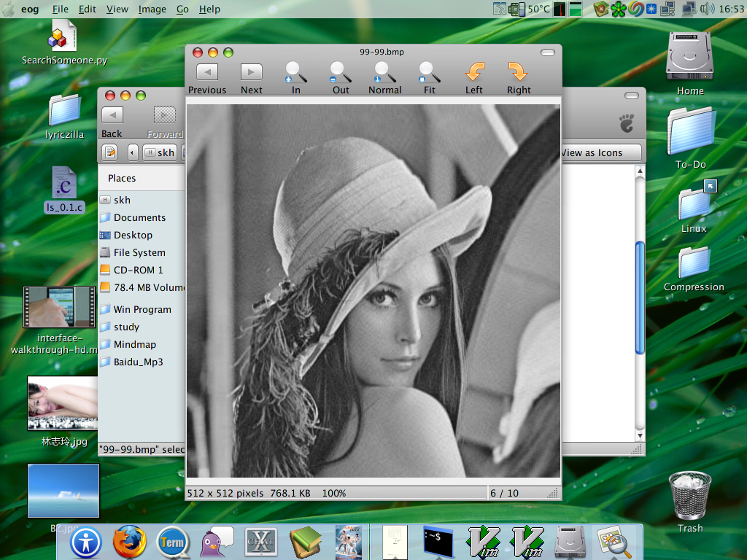The image size is (747, 560).
Task: Open the Trash on desktop
Action: click(x=690, y=502)
